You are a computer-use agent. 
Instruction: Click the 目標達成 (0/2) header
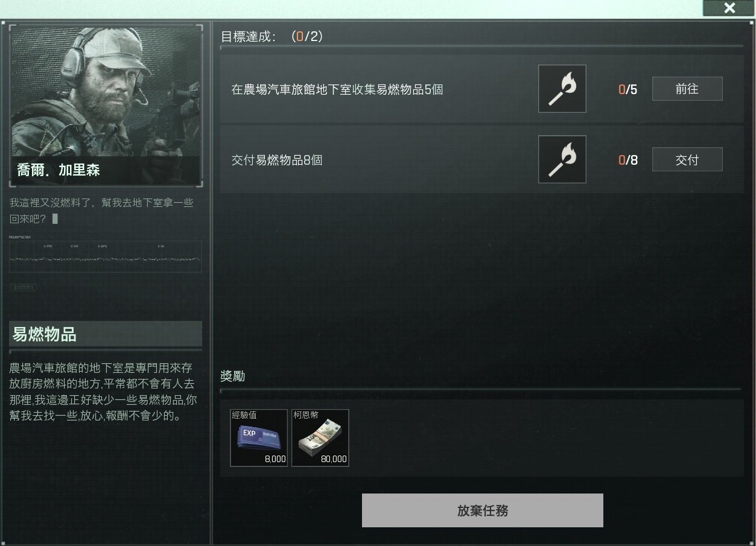(272, 37)
